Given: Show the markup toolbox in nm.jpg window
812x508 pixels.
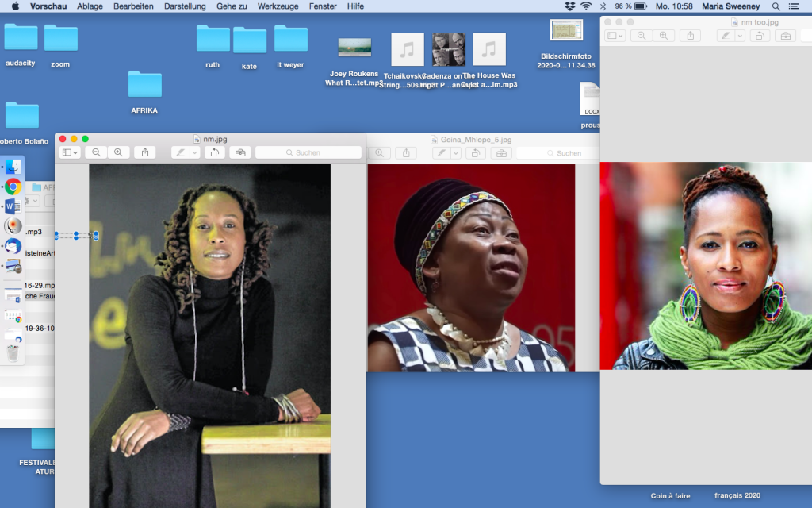Looking at the screenshot, I should coord(240,152).
